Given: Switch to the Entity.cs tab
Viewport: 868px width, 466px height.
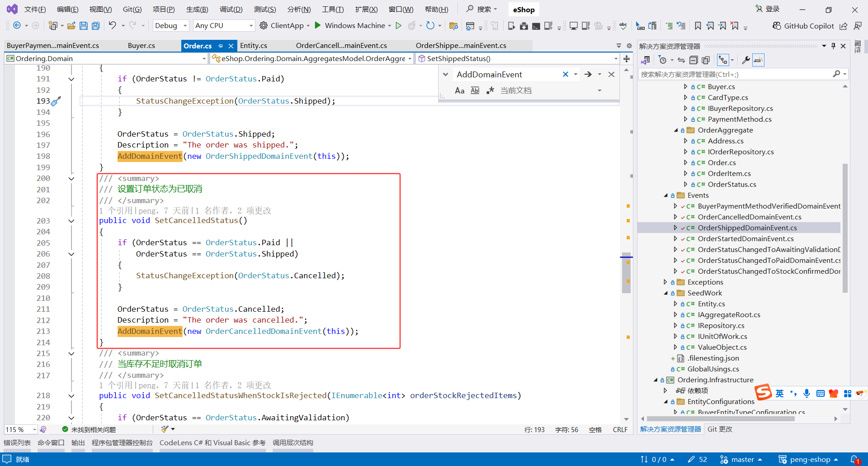Looking at the screenshot, I should point(253,46).
